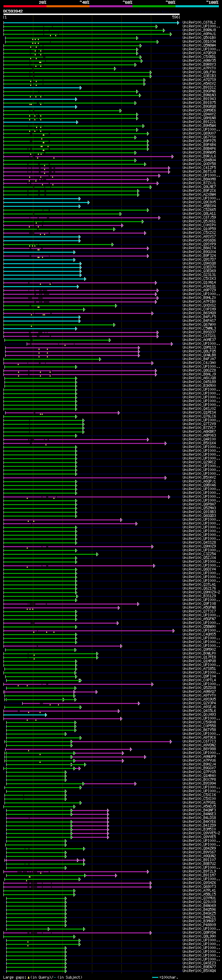Click the UniRef100_B8Y988 label
The width and height of the screenshot is (222, 980).
point(199,749)
